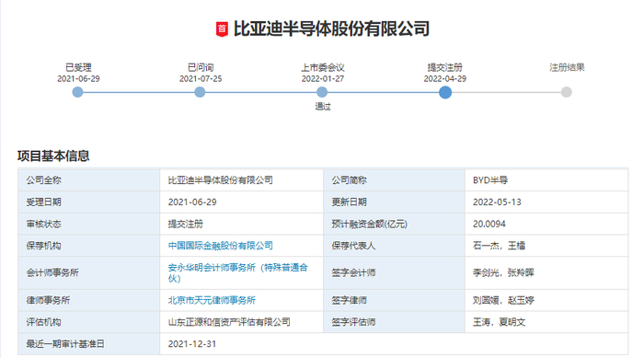
Task: Click the 山东正源和信资产评估有限公司 value cell
Action: (x=241, y=322)
